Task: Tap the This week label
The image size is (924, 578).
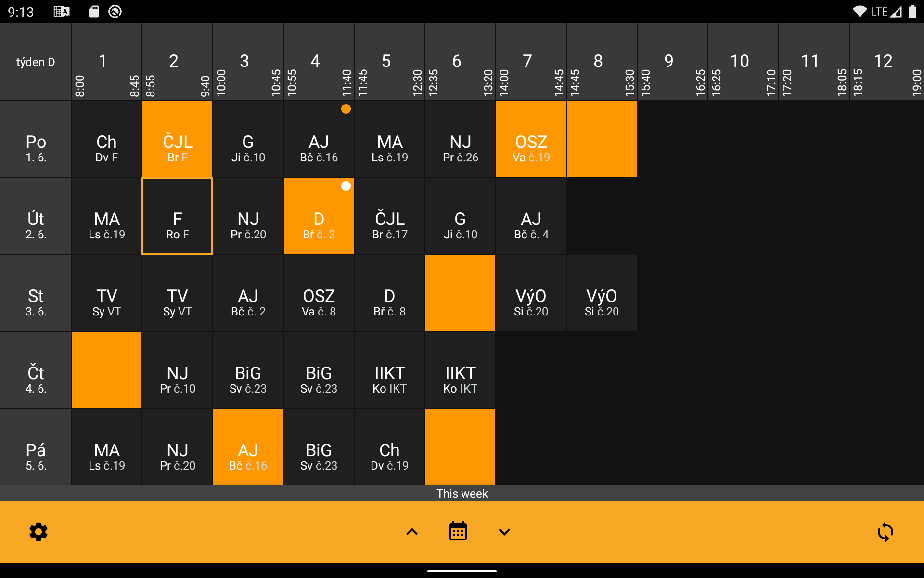Action: [x=462, y=493]
